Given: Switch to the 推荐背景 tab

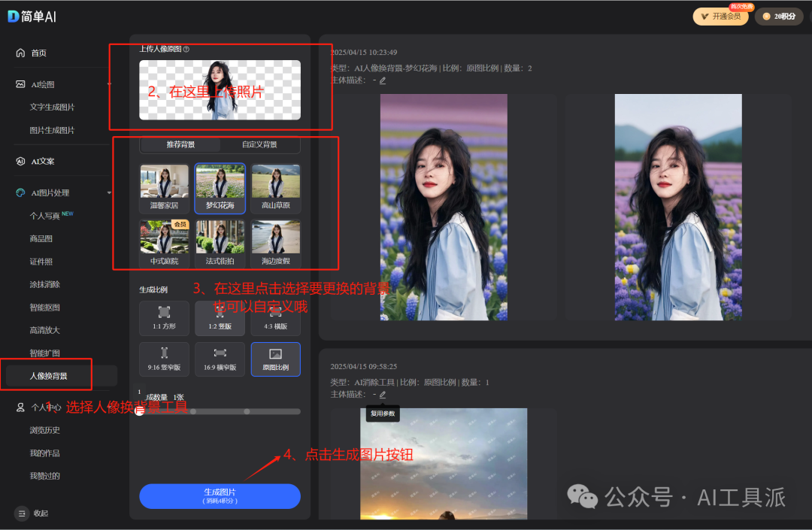Looking at the screenshot, I should tap(180, 144).
